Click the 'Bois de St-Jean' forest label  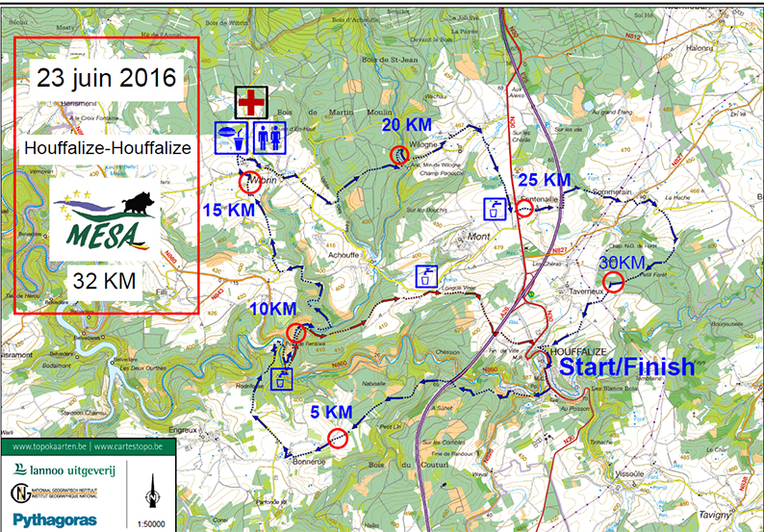390,60
